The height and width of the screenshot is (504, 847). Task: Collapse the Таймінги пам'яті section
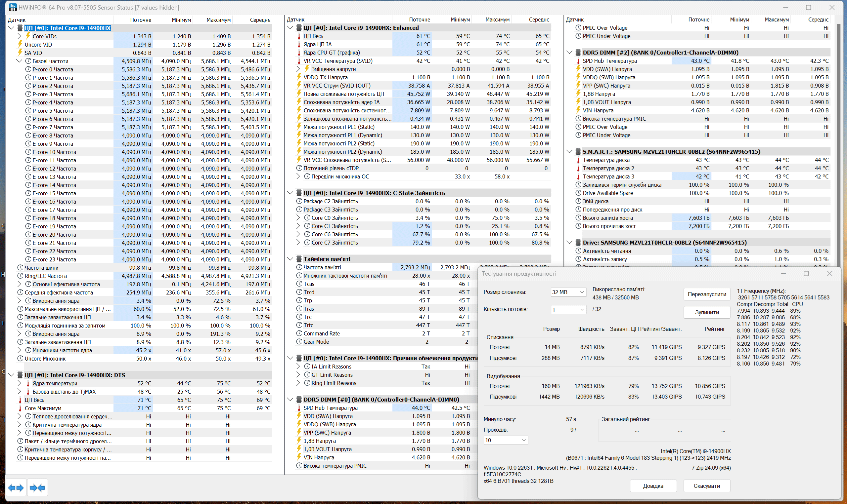[290, 259]
